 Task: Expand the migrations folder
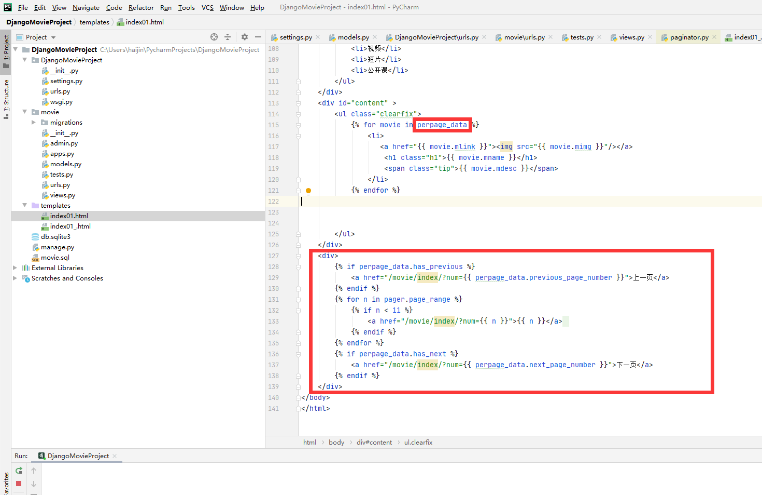(34, 122)
